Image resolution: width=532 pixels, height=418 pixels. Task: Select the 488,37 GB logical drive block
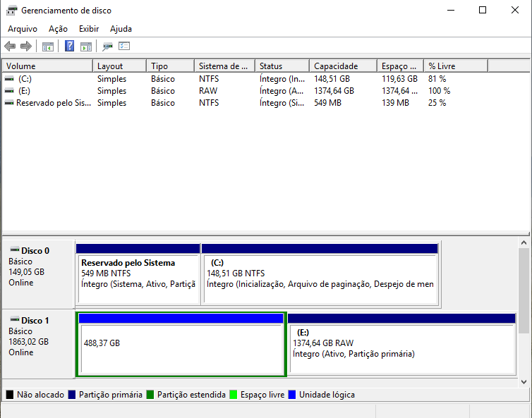[181, 344]
